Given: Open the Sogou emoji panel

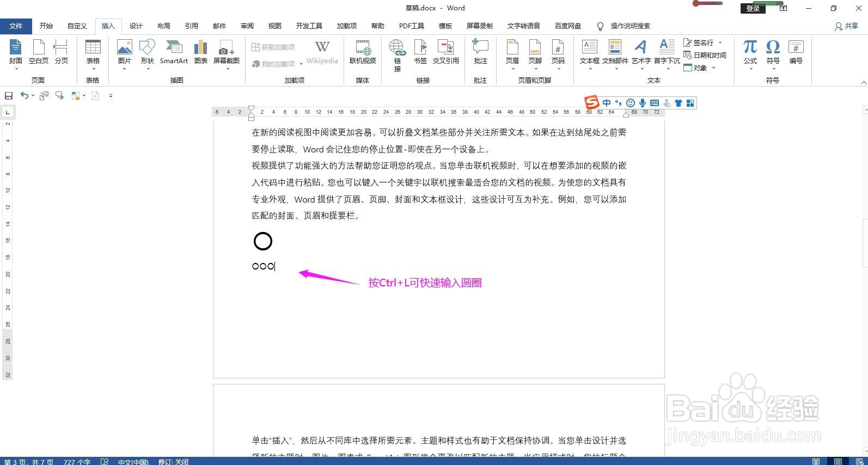Looking at the screenshot, I should pyautogui.click(x=631, y=103).
